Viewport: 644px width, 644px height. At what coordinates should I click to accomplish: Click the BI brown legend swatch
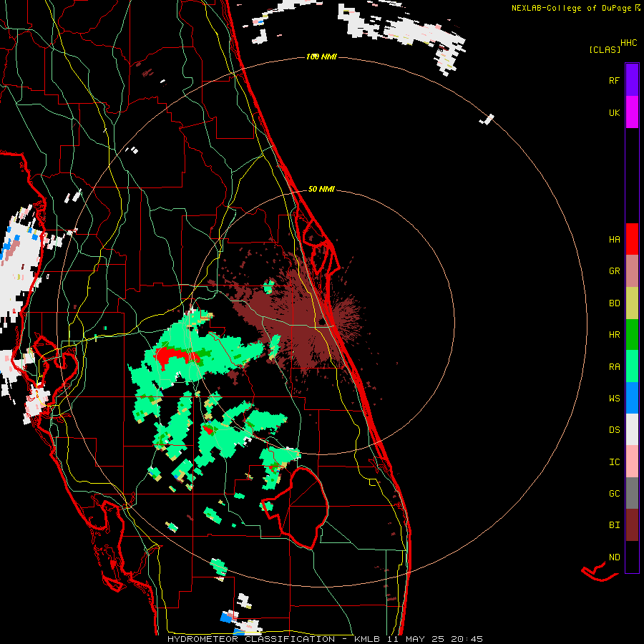click(x=632, y=525)
